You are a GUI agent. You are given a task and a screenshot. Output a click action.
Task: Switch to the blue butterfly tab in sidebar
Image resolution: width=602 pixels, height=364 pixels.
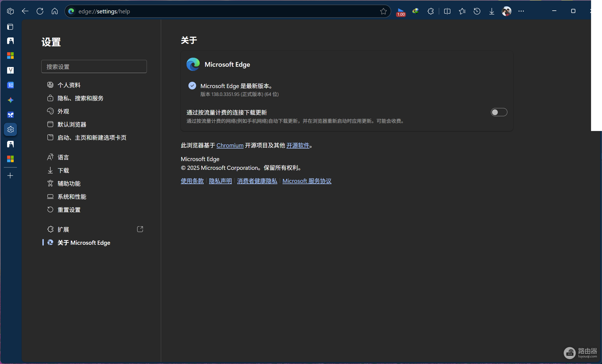10,115
